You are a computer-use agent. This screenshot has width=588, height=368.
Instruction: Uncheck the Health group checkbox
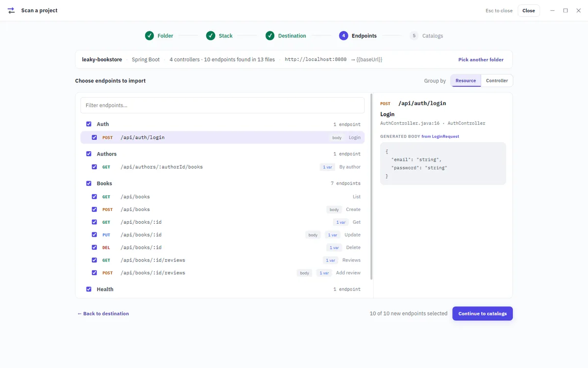point(89,289)
